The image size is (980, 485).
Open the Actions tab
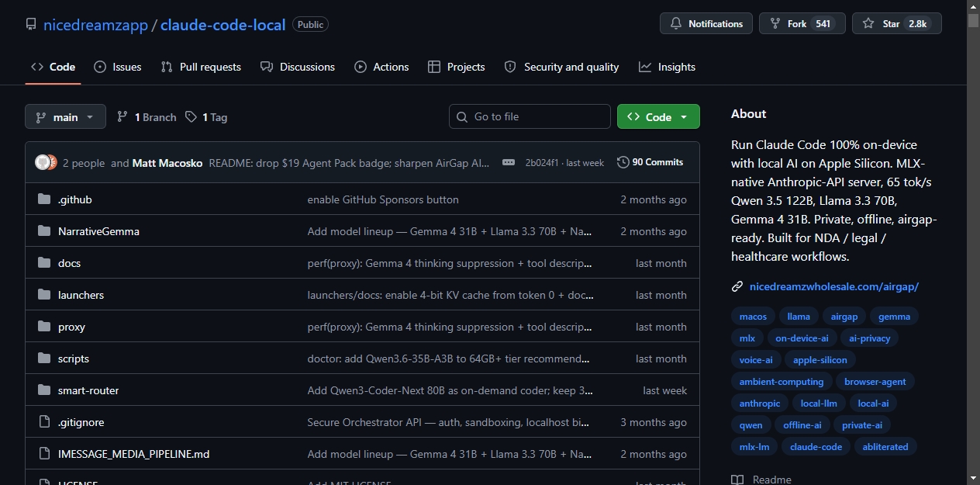(x=381, y=67)
